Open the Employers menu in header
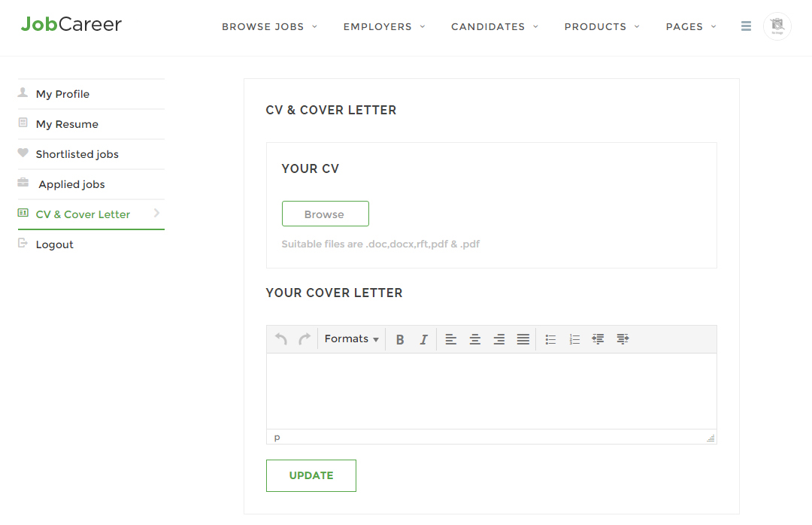 click(384, 27)
